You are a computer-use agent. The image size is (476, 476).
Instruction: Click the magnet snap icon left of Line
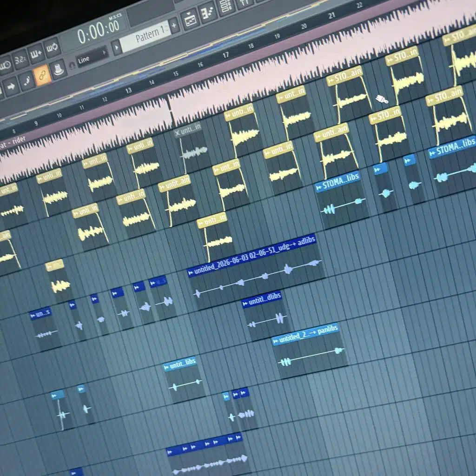click(72, 65)
